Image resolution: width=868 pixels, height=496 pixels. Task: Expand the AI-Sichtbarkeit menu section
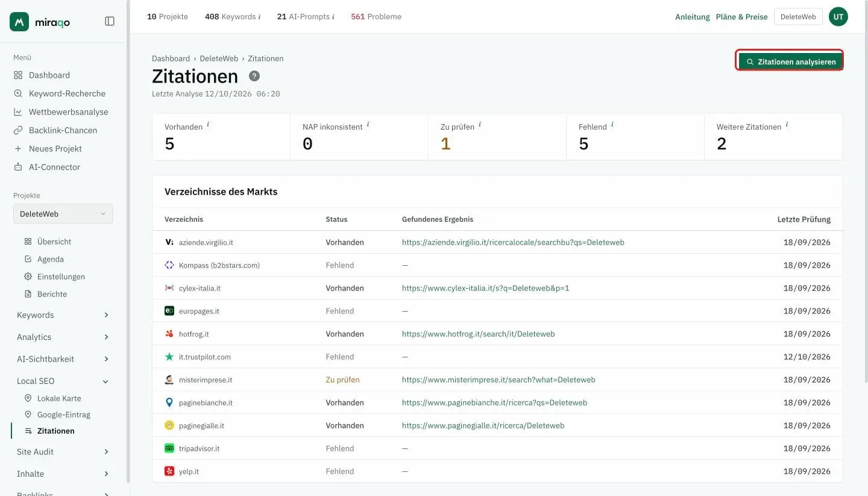pos(63,359)
